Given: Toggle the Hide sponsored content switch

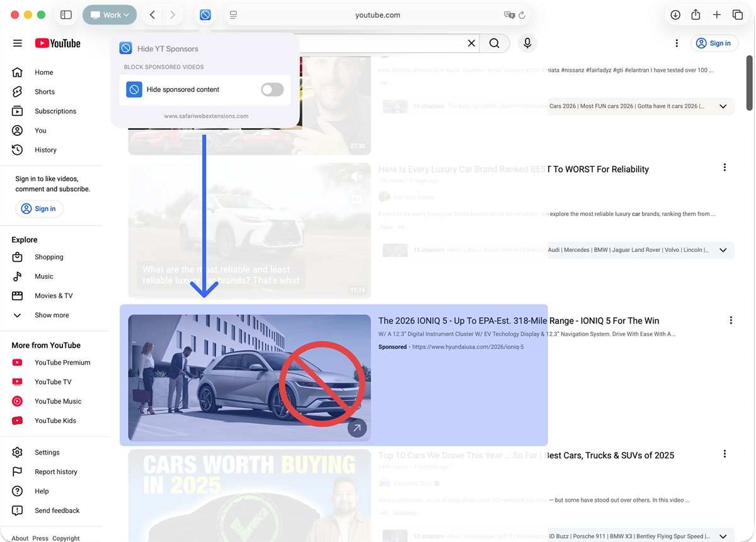Looking at the screenshot, I should coord(272,89).
